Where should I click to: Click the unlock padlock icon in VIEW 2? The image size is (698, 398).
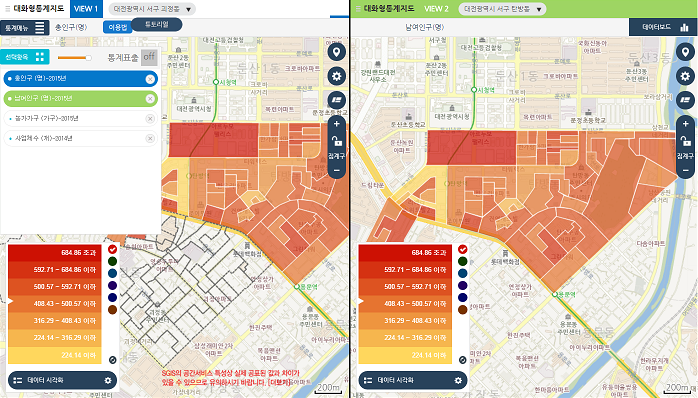point(686,141)
